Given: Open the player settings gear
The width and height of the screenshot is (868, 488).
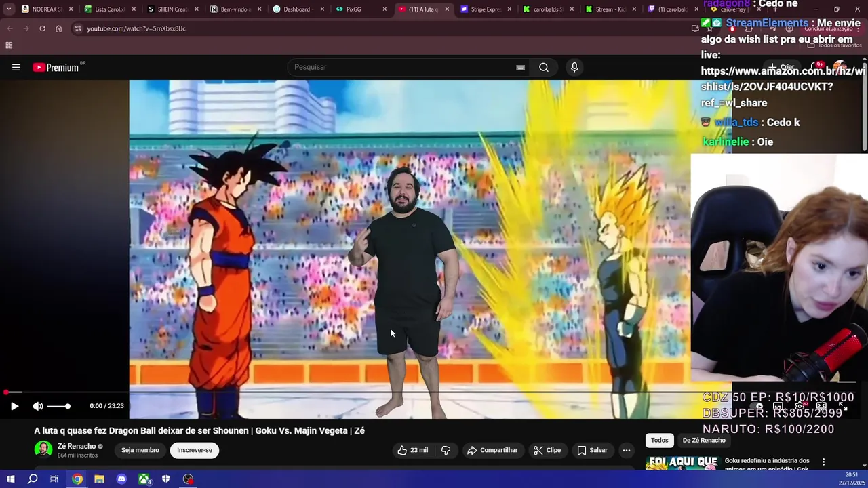Looking at the screenshot, I should point(800,406).
